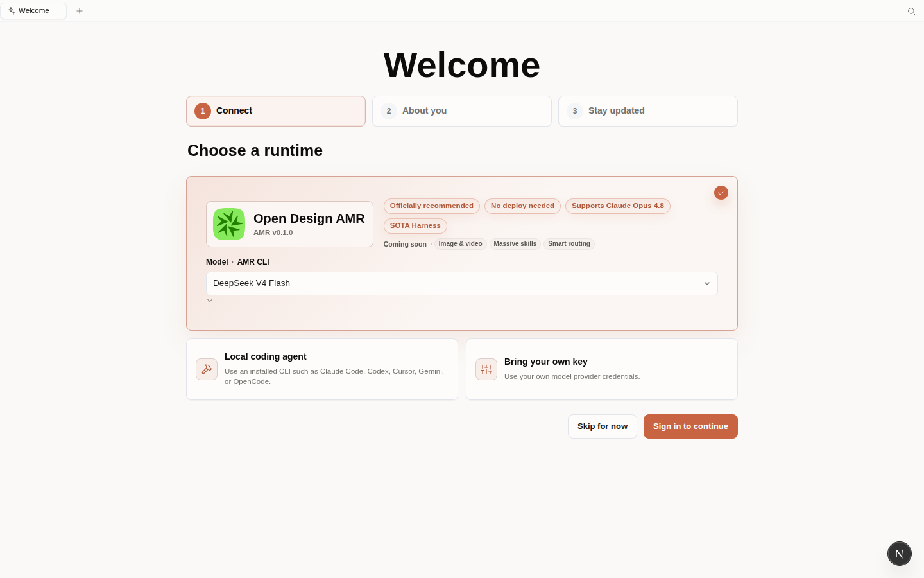Select the Local coding agent option
This screenshot has width=924, height=578.
pyautogui.click(x=322, y=369)
